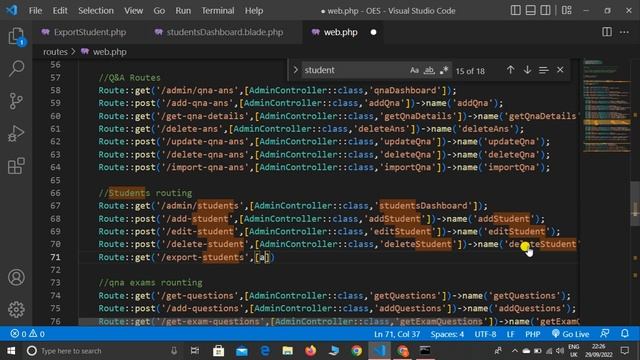Toggle the bottom panel layout
The height and width of the screenshot is (360, 640).
[x=530, y=10]
